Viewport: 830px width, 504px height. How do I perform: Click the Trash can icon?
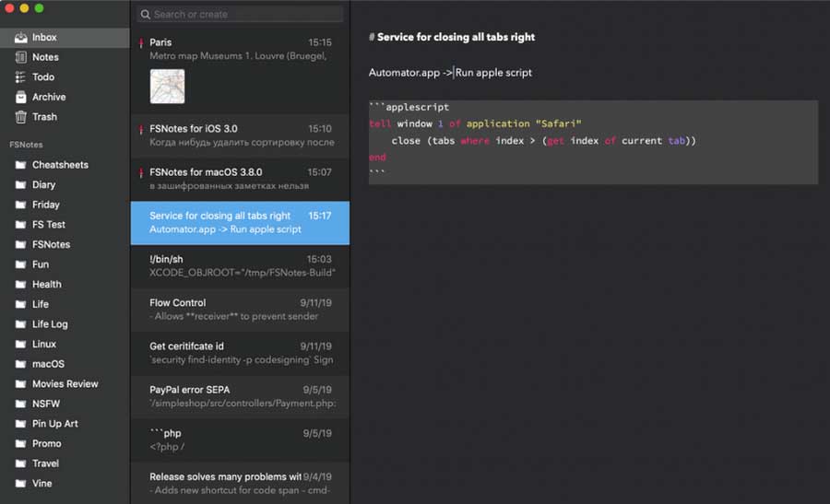tap(20, 117)
